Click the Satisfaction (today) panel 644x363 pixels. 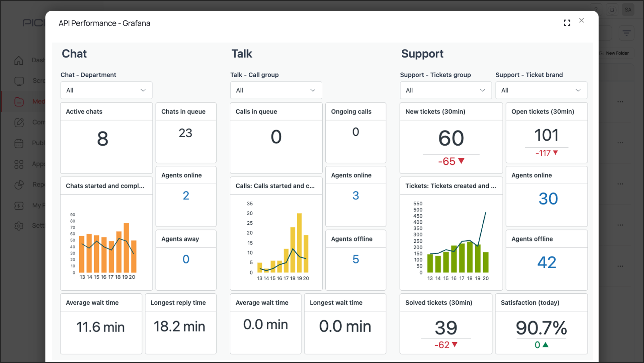(541, 324)
